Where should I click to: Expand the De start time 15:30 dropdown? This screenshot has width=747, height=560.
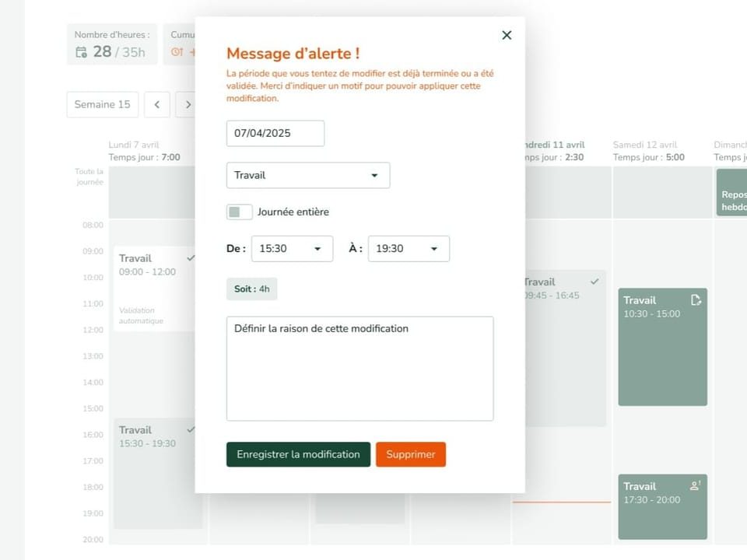click(292, 249)
